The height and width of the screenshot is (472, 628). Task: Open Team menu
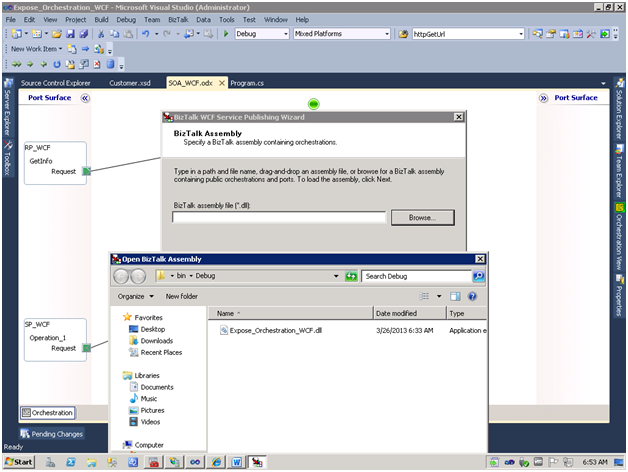(x=152, y=20)
